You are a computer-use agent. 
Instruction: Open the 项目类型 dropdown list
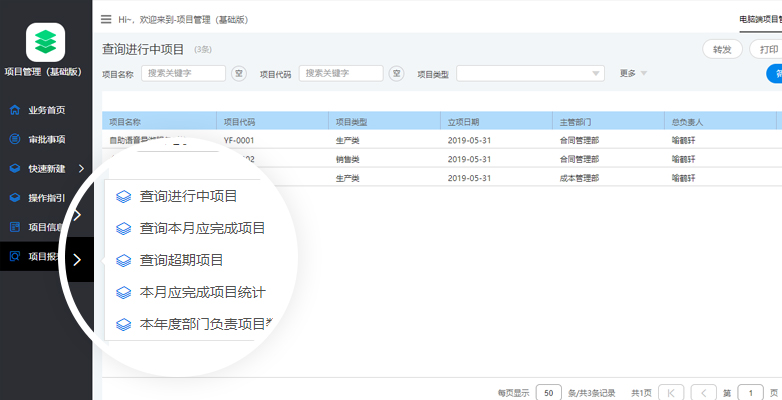pos(530,73)
